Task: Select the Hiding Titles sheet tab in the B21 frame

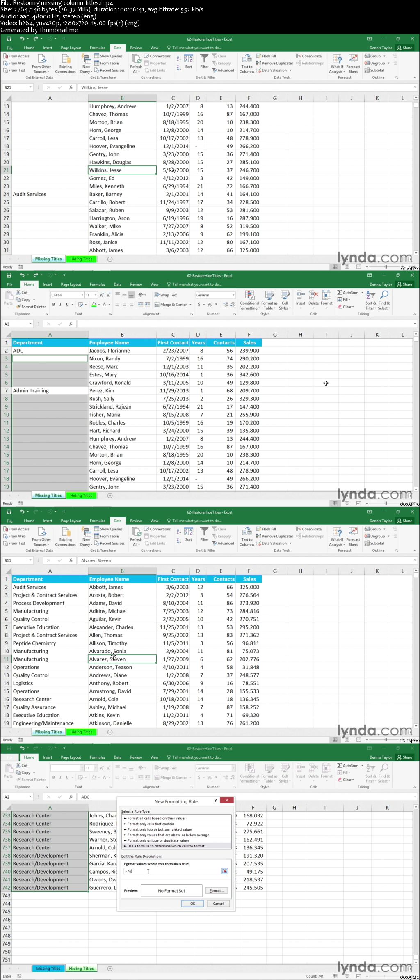Action: pos(81,259)
